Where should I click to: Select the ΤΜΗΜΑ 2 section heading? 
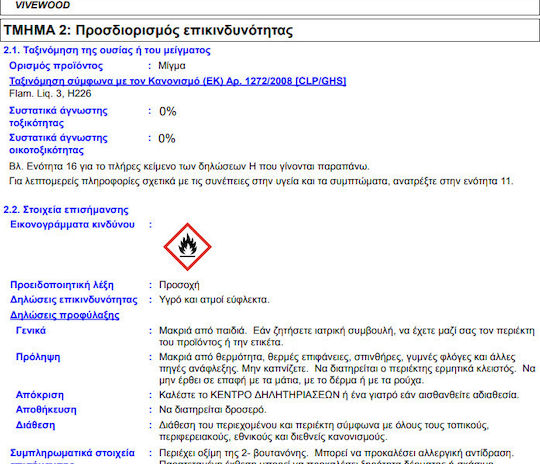(x=148, y=30)
